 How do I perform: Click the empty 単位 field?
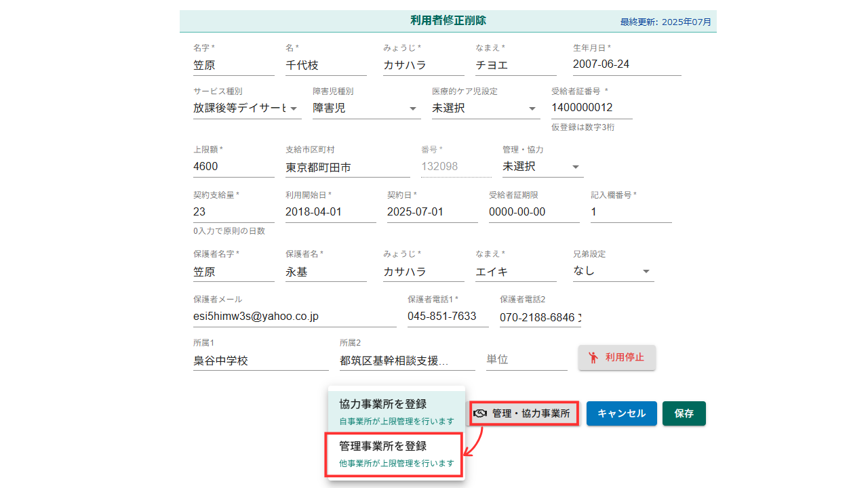point(526,360)
